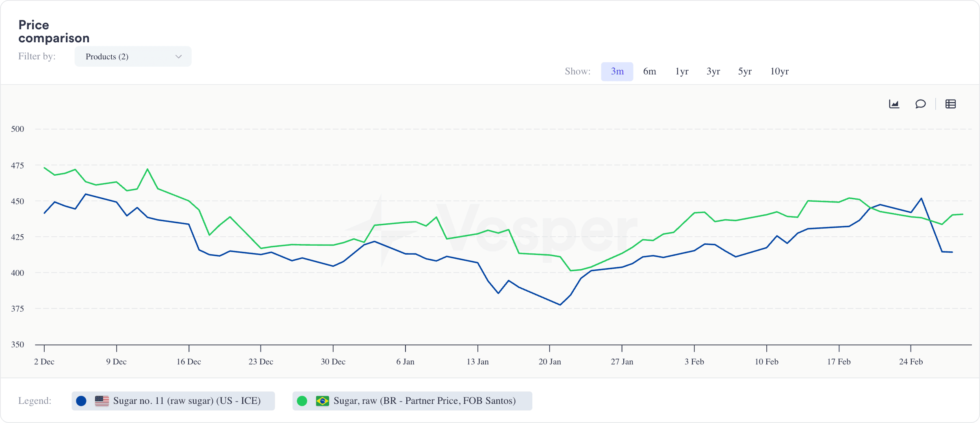Click the 6 Jan axis label

click(x=405, y=362)
